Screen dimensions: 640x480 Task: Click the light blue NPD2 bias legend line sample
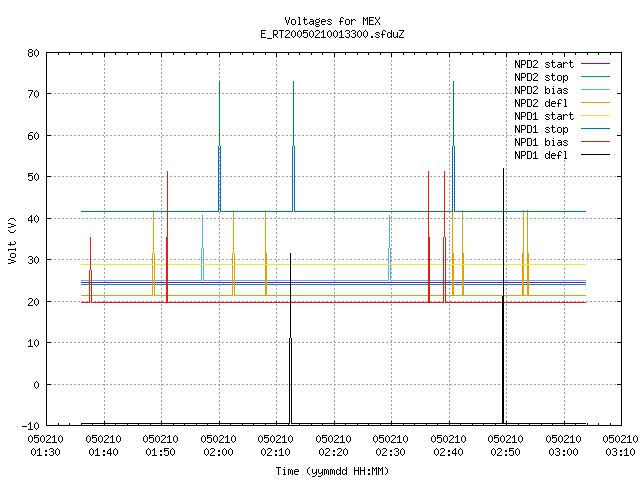595,89
